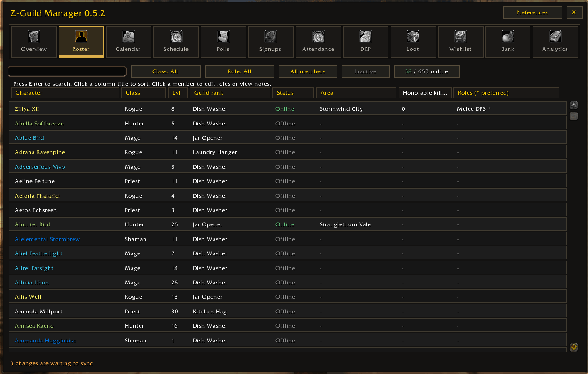Open the Calendar tab icon
Viewport: 588px width, 374px height.
pyautogui.click(x=128, y=37)
